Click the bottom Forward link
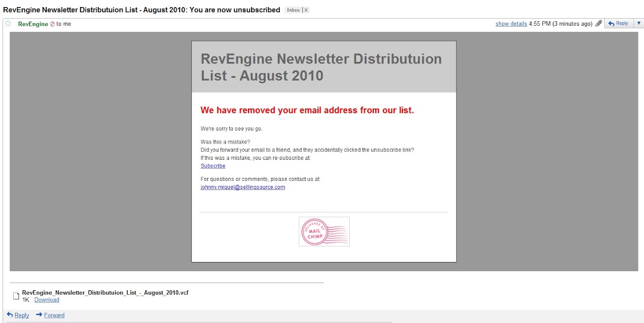 click(54, 315)
